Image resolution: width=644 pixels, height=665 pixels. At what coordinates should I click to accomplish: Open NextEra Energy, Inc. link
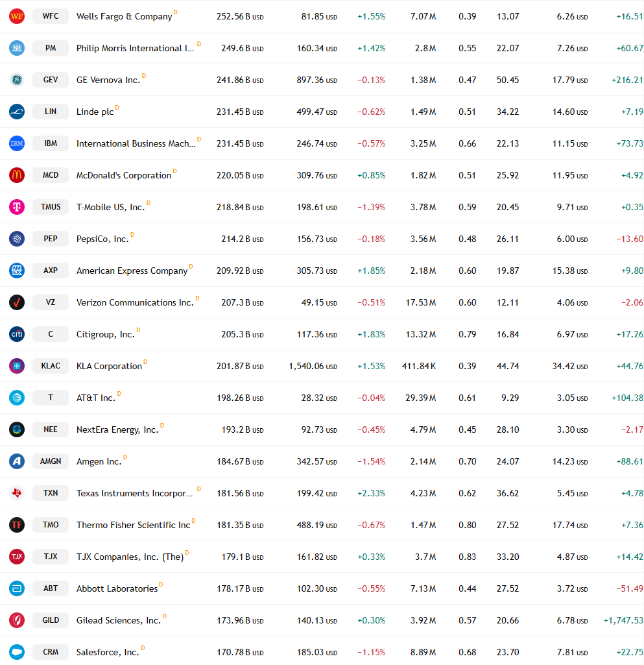click(117, 430)
